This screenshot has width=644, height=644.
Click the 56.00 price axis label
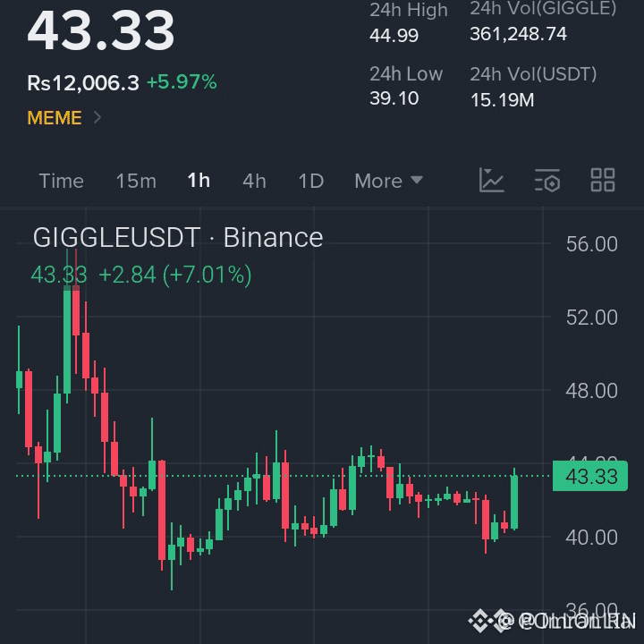coord(591,244)
